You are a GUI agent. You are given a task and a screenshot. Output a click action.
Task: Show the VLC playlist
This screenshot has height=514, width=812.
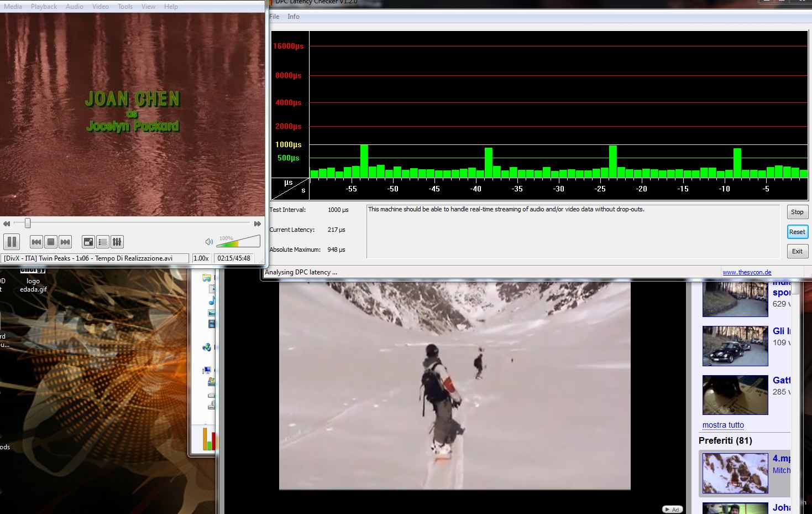point(103,242)
